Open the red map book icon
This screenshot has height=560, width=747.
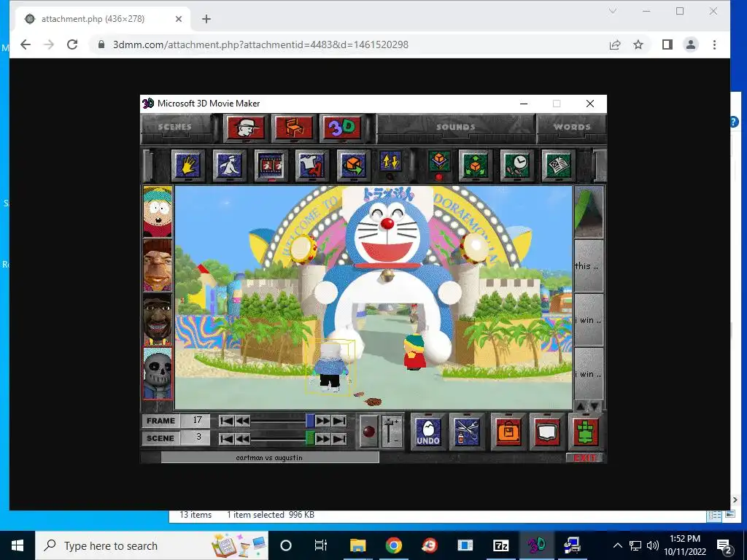(x=547, y=432)
